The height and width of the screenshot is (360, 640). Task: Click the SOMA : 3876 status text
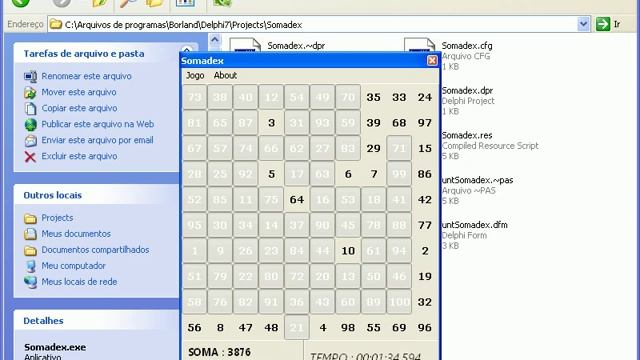(219, 352)
